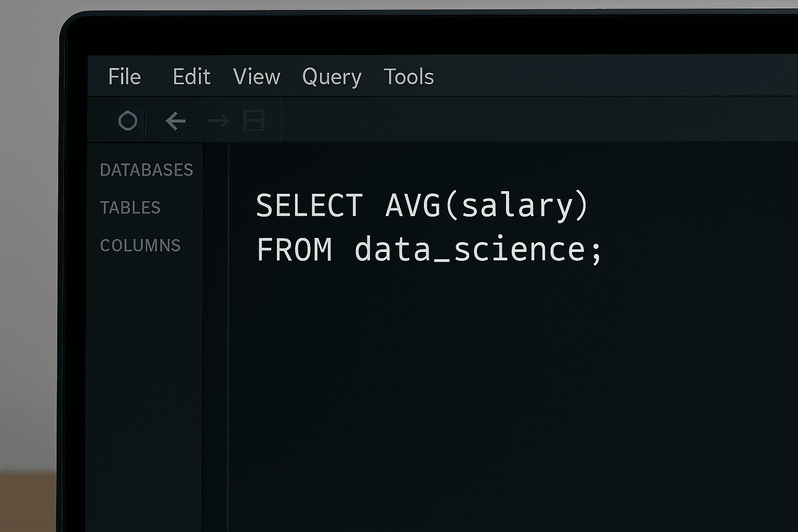The height and width of the screenshot is (532, 798).
Task: Select the DATABASES sidebar panel icon
Action: (x=147, y=170)
